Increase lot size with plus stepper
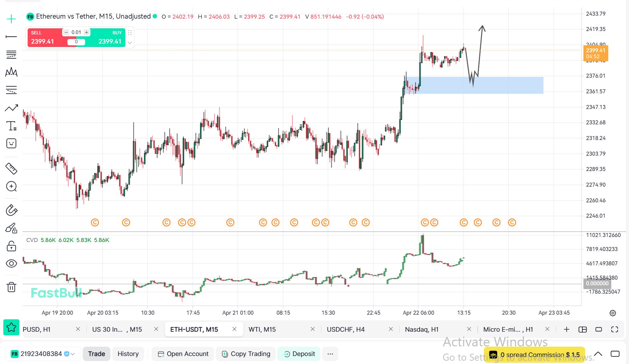The height and width of the screenshot is (364, 629). (x=87, y=32)
